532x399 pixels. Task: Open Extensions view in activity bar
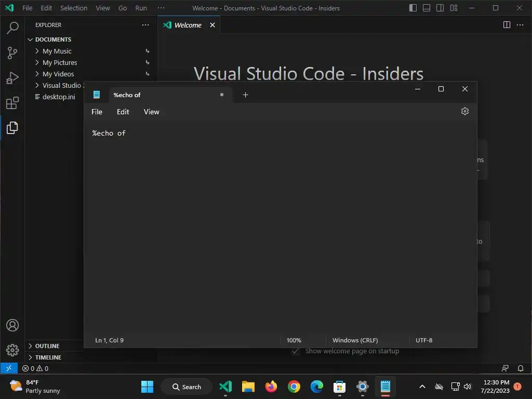click(12, 103)
